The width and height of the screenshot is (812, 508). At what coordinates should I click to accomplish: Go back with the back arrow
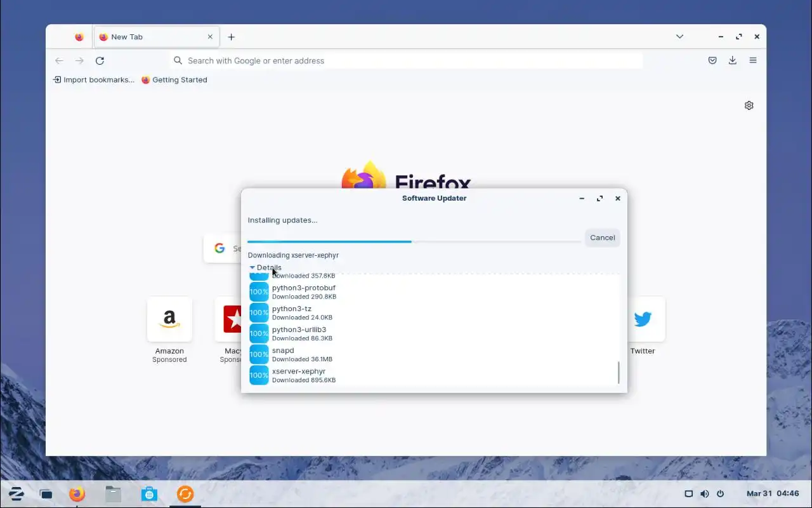(x=59, y=61)
